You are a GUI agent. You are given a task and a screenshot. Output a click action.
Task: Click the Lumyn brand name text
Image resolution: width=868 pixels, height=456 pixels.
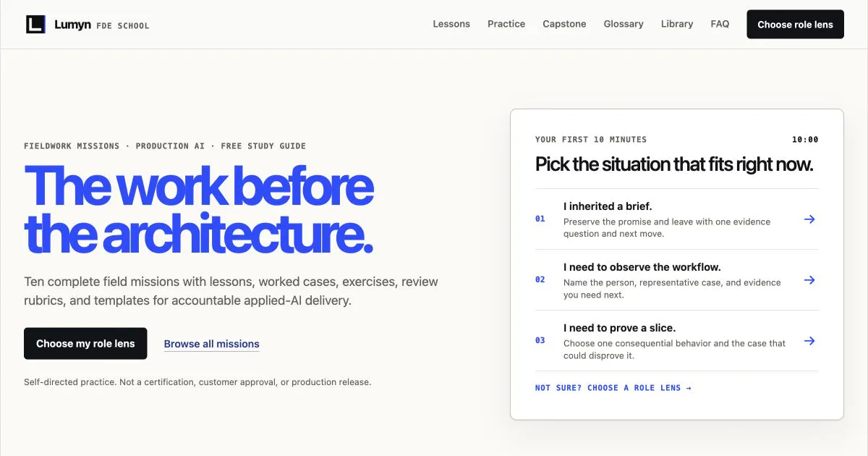pyautogui.click(x=72, y=25)
